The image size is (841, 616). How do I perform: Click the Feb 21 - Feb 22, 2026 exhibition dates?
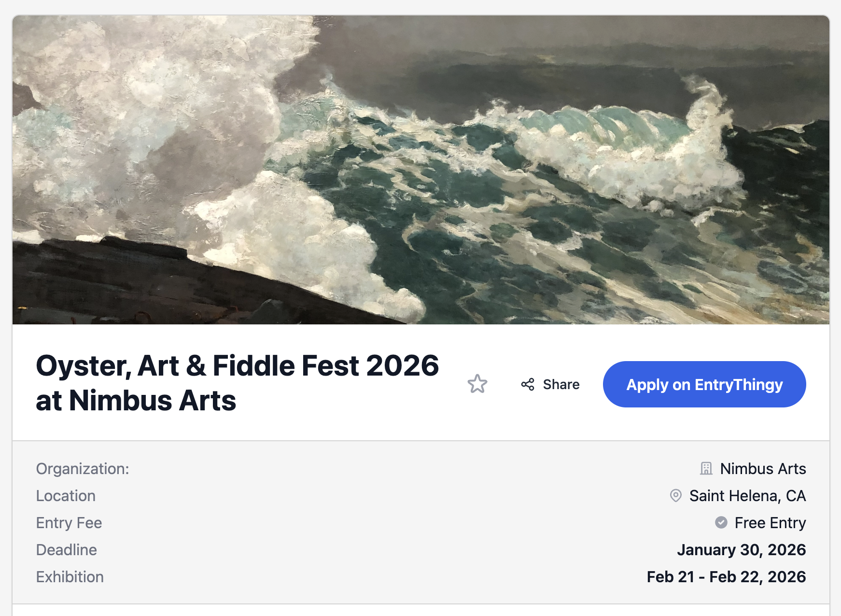point(726,577)
